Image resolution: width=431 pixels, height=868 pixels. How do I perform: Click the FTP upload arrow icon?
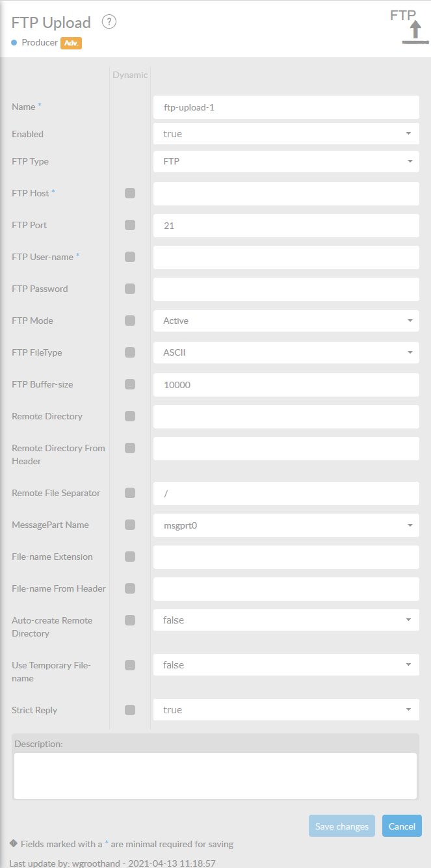(415, 32)
